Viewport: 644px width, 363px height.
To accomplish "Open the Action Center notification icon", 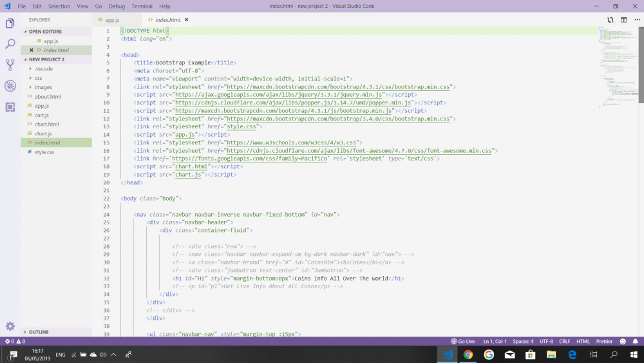I will pos(13,355).
